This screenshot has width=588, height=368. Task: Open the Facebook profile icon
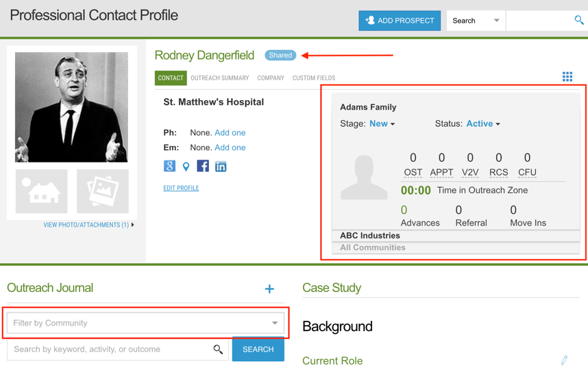coord(203,166)
